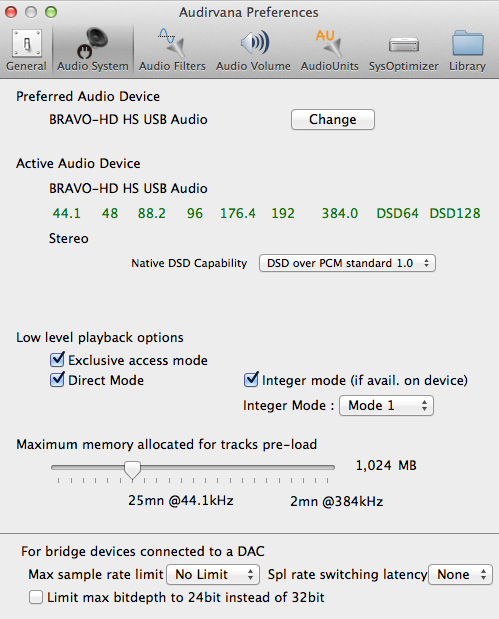Open the Audio Filters funnel icon
Image resolution: width=499 pixels, height=619 pixels.
[172, 43]
